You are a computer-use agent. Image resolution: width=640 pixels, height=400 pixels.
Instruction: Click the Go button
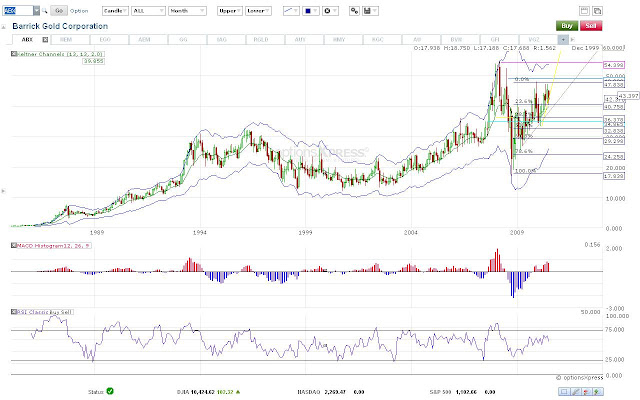coord(59,11)
